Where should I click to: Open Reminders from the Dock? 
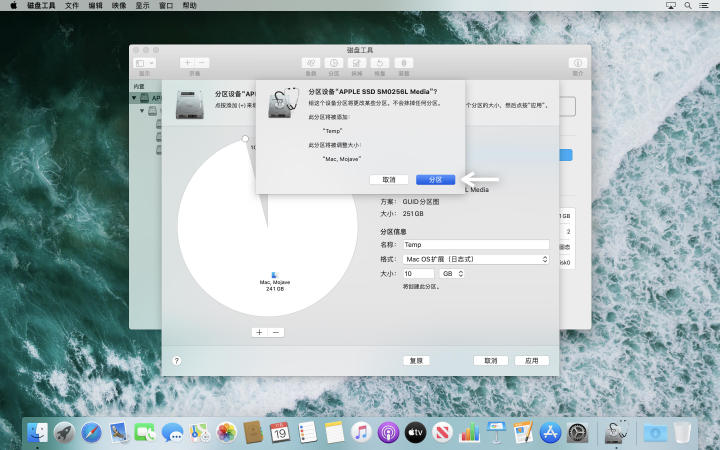click(x=307, y=433)
